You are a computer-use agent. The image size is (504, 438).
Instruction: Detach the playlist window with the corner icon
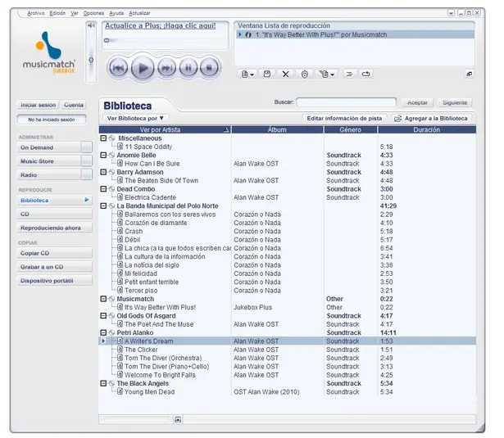click(470, 75)
